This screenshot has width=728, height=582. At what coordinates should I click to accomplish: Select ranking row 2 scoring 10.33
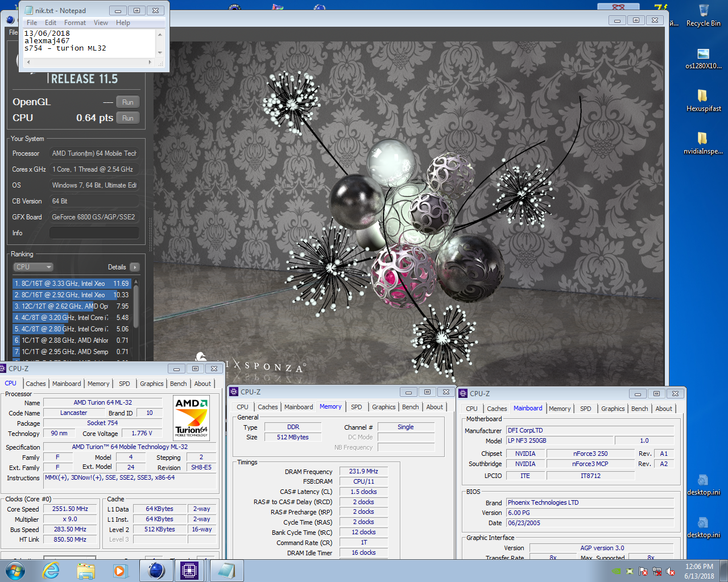[72, 294]
